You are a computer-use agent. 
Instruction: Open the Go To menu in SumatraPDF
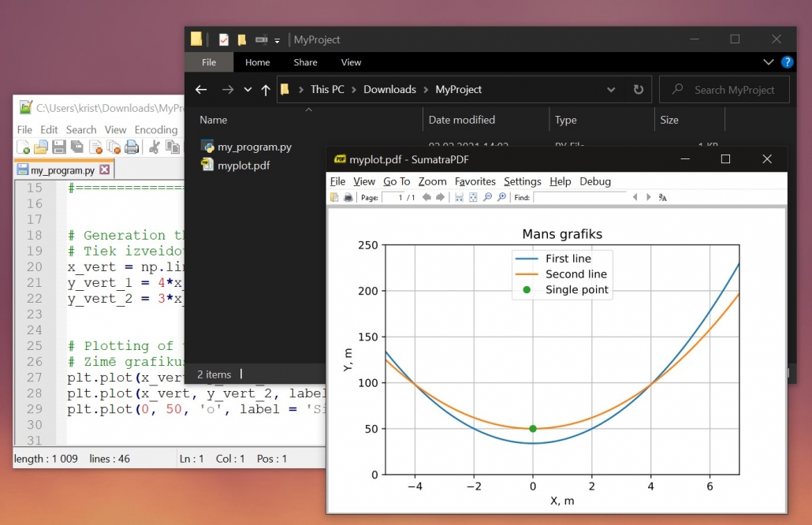[x=397, y=181]
